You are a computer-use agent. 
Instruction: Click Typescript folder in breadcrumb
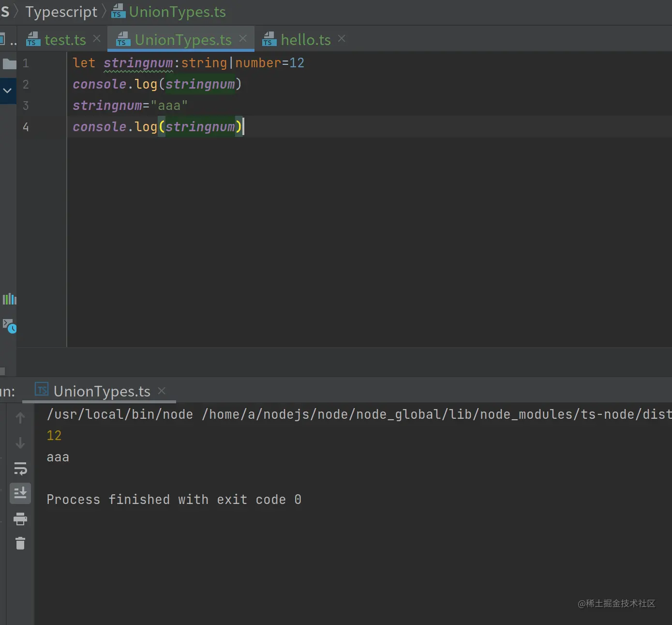click(61, 12)
